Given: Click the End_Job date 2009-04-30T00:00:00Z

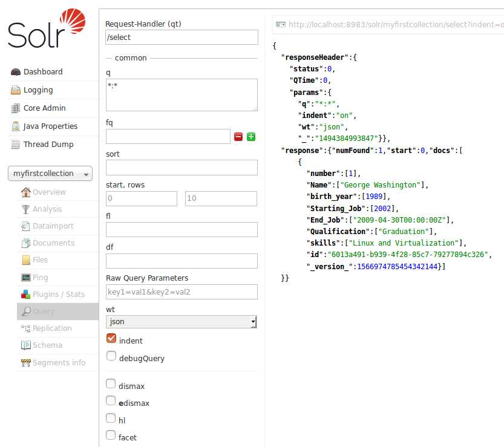Looking at the screenshot, I should coord(399,220).
